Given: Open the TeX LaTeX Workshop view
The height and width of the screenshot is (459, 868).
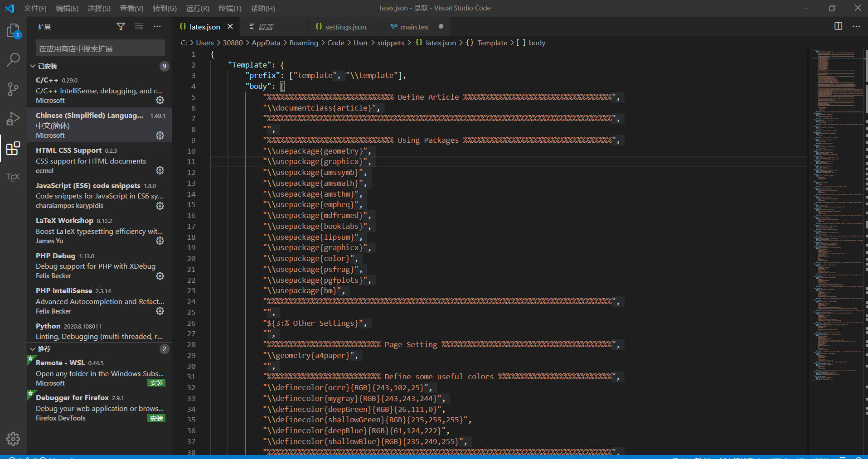Looking at the screenshot, I should click(x=13, y=177).
